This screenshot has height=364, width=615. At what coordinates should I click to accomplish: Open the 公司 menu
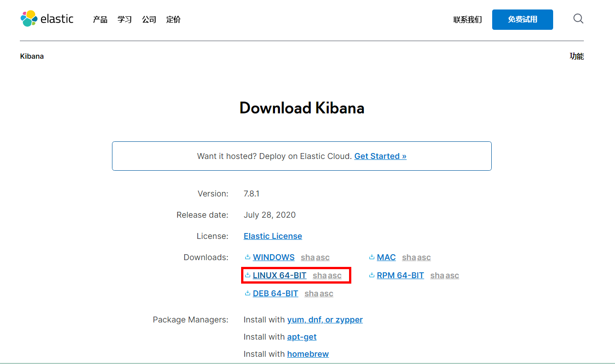(149, 19)
